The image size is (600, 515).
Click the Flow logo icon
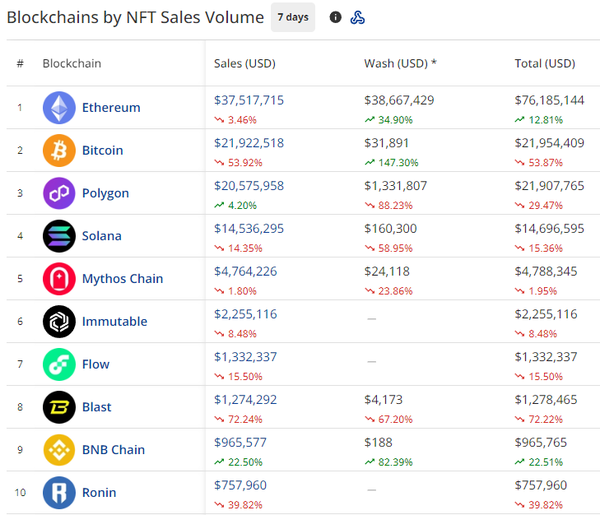(x=59, y=364)
